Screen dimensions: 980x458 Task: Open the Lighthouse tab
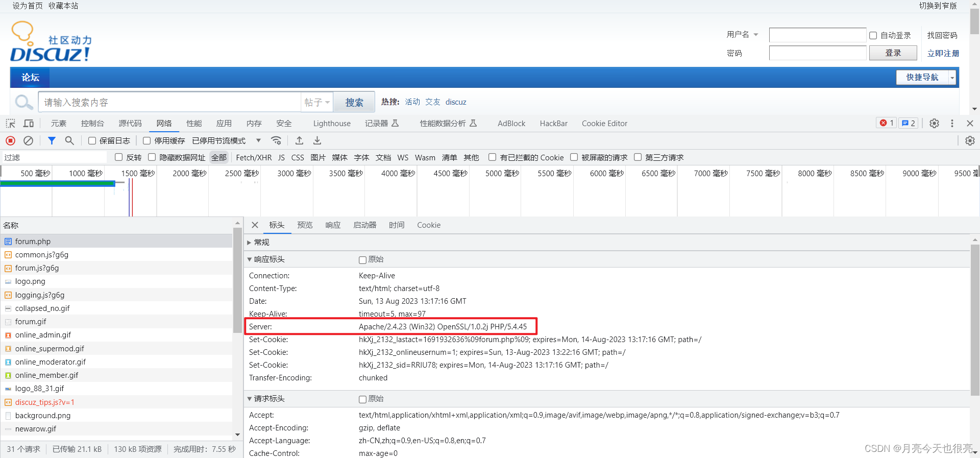(x=332, y=124)
